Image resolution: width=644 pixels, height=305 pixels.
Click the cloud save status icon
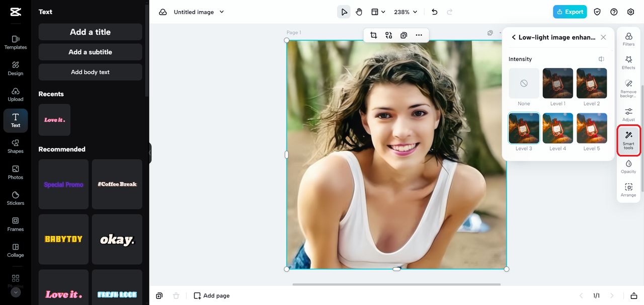pyautogui.click(x=163, y=12)
